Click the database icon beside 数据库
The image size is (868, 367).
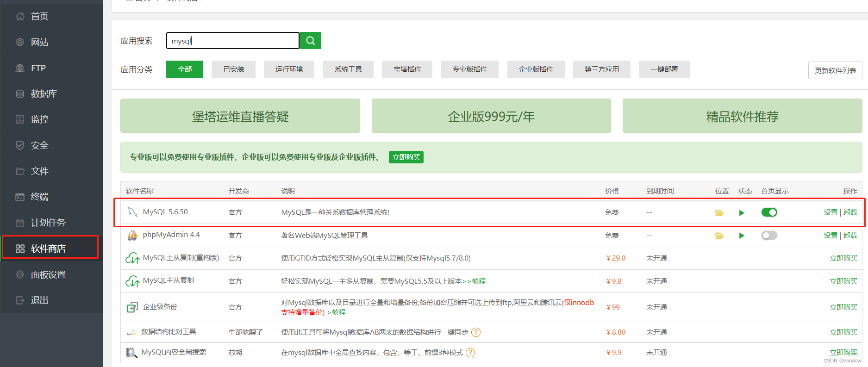coord(20,94)
